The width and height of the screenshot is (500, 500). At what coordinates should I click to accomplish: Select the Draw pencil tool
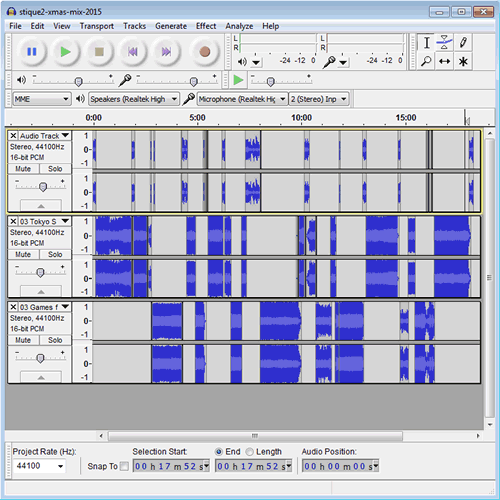tap(463, 43)
